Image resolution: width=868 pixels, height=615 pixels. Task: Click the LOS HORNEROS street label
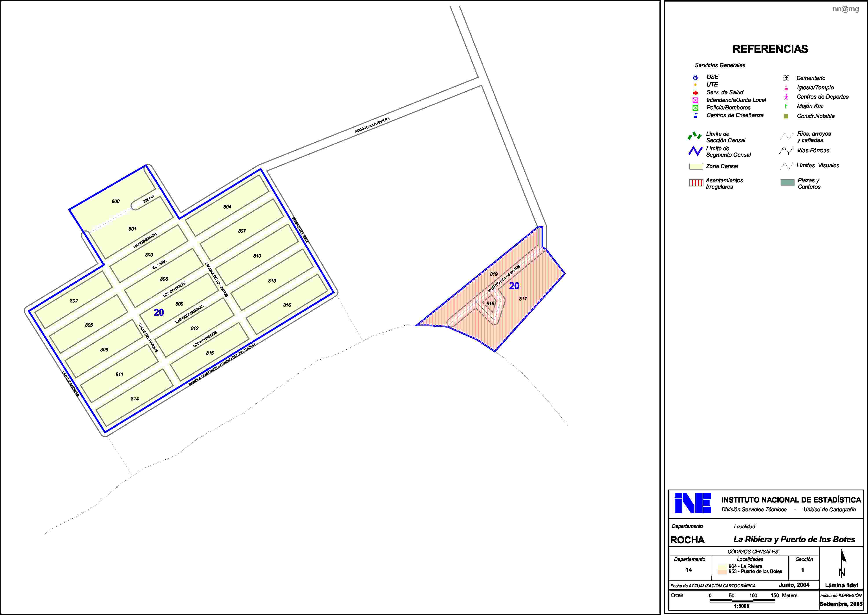coord(205,339)
